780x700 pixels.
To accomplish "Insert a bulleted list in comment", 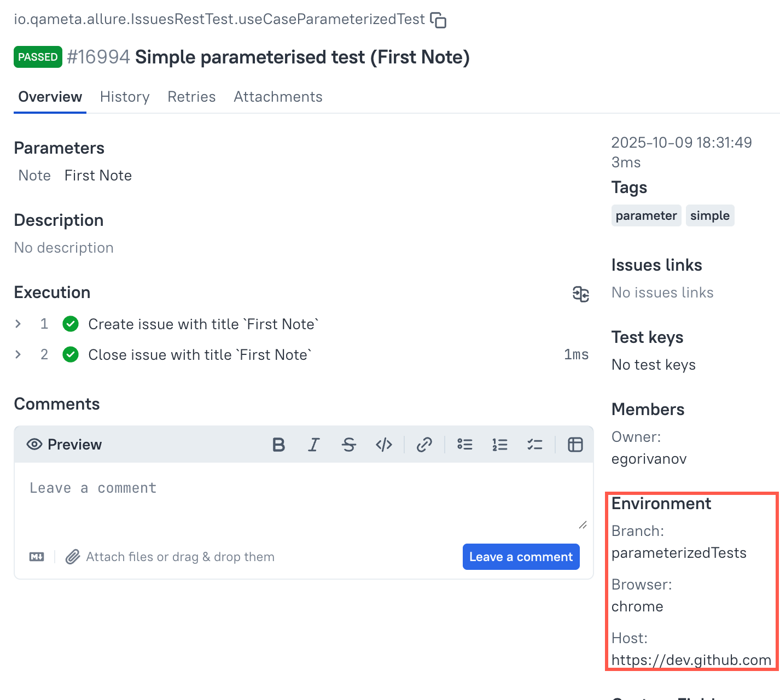I will 465,445.
